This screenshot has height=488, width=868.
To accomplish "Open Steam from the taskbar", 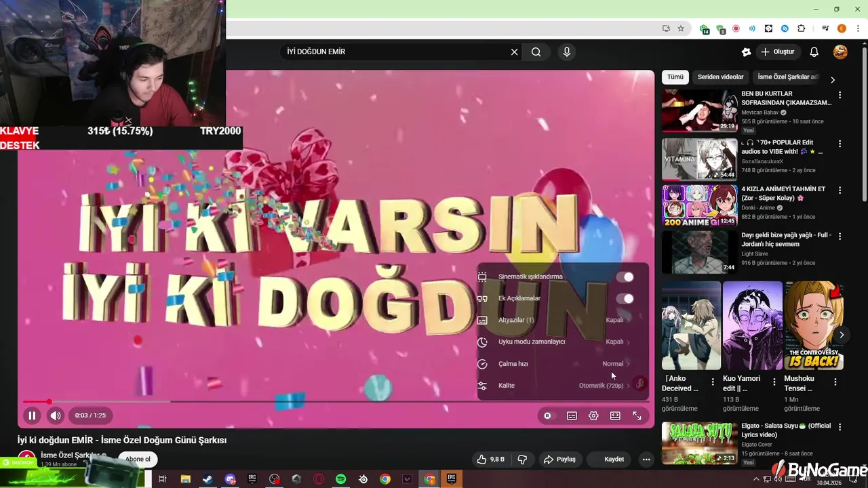I will click(x=208, y=479).
